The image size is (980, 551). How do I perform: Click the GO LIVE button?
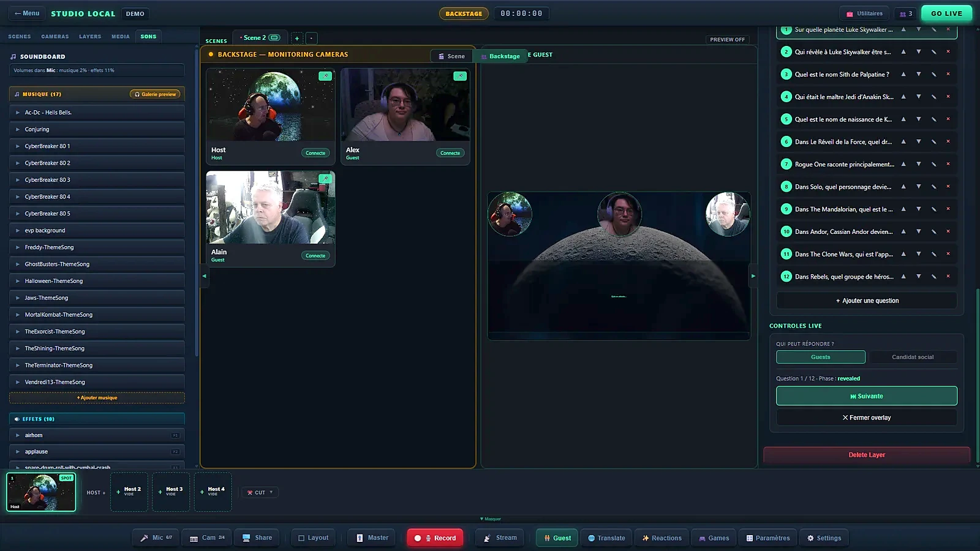click(x=946, y=13)
